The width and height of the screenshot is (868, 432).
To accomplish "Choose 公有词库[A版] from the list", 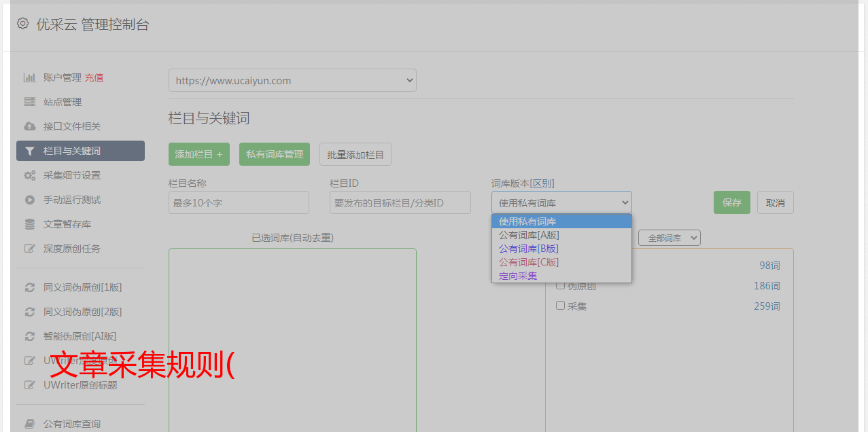I will click(561, 235).
